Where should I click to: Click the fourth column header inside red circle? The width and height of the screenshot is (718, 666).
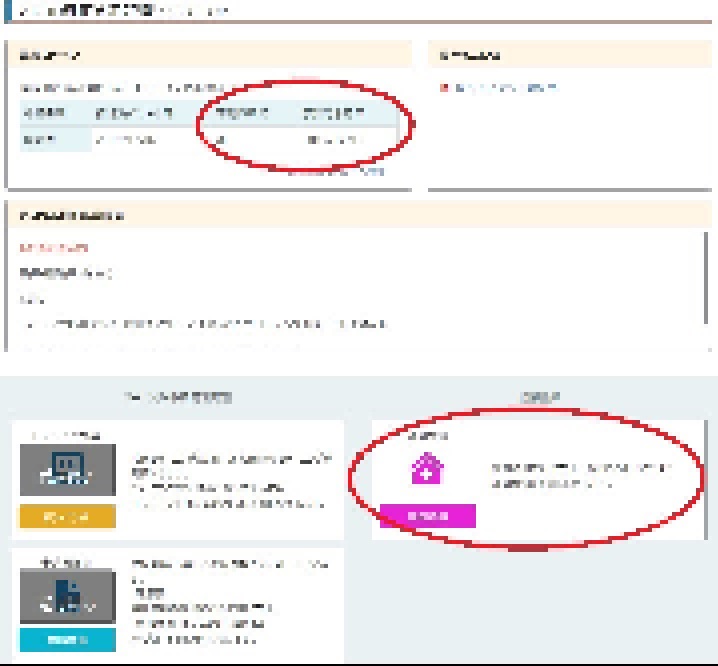click(335, 114)
